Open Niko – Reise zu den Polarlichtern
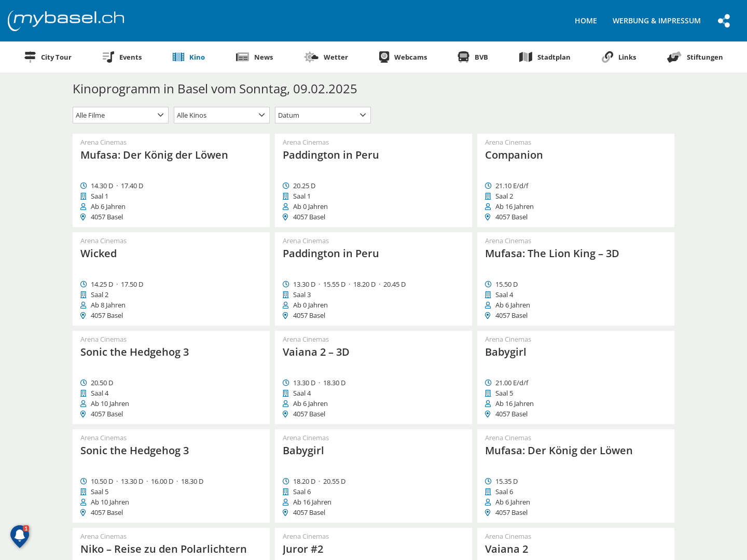 (163, 549)
